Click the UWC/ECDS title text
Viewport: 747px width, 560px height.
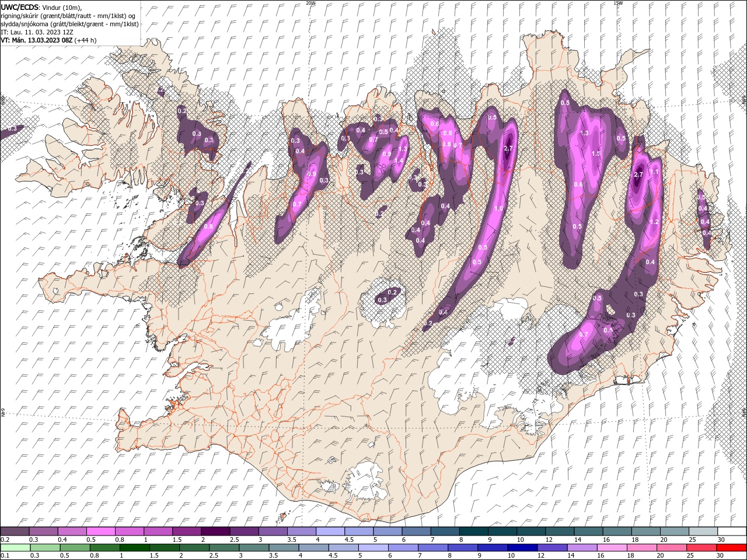pos(20,7)
